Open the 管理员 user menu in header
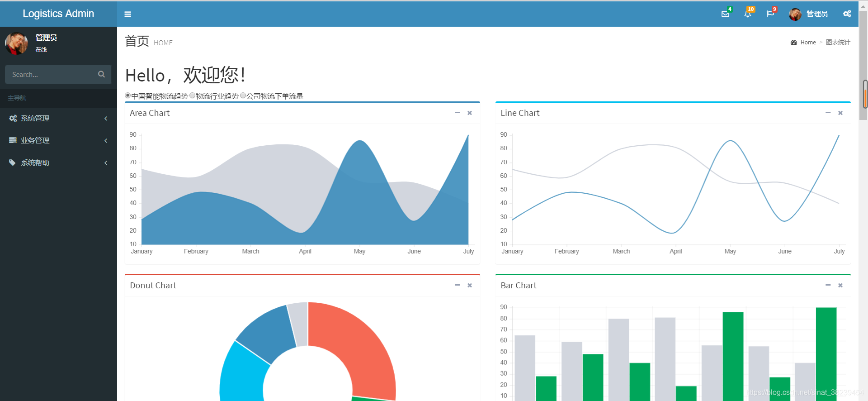The image size is (868, 401). tap(809, 14)
